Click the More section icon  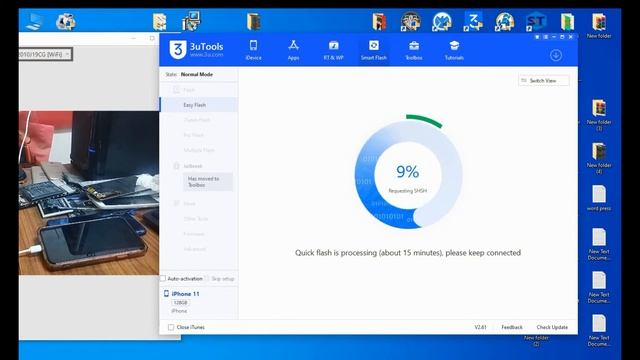pos(176,203)
